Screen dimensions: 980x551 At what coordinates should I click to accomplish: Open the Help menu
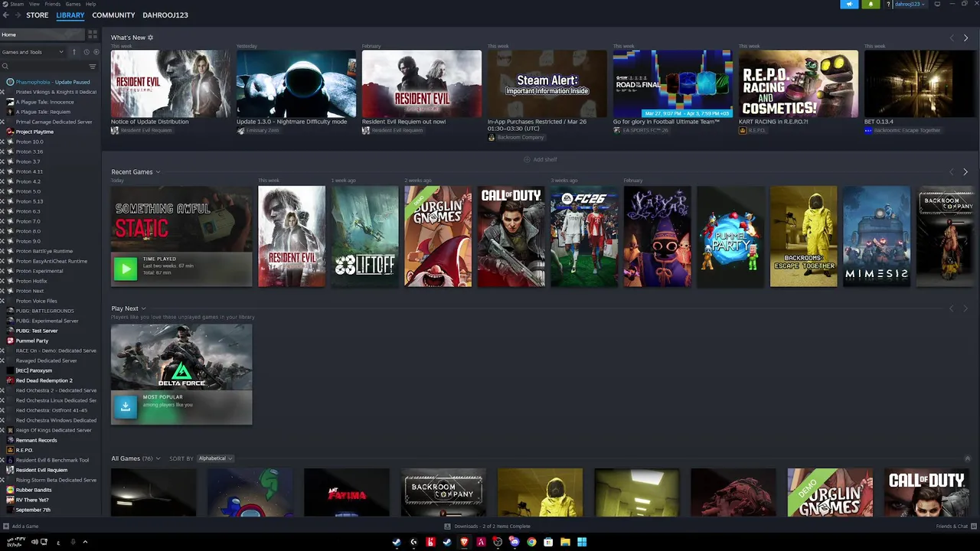coord(90,4)
